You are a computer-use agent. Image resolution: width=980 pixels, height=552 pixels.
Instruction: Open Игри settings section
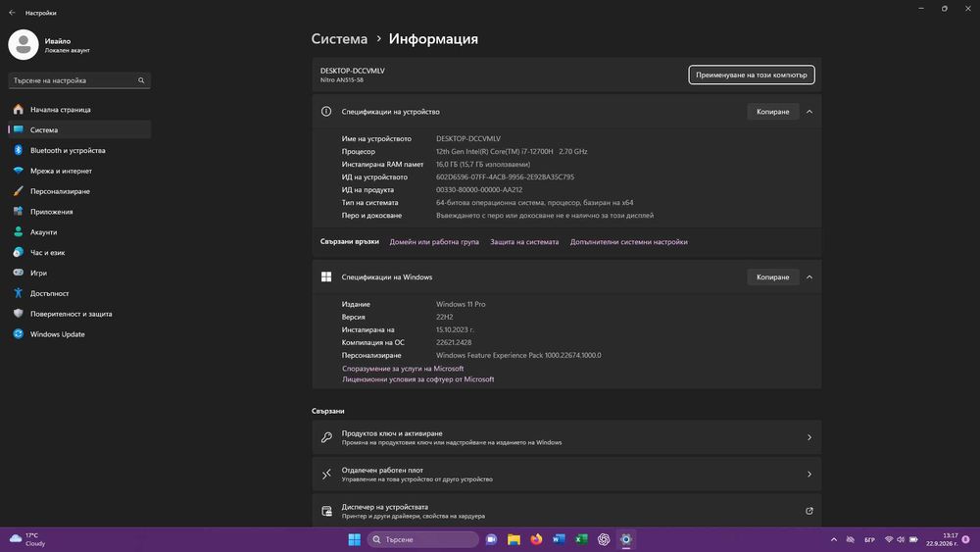(x=79, y=273)
